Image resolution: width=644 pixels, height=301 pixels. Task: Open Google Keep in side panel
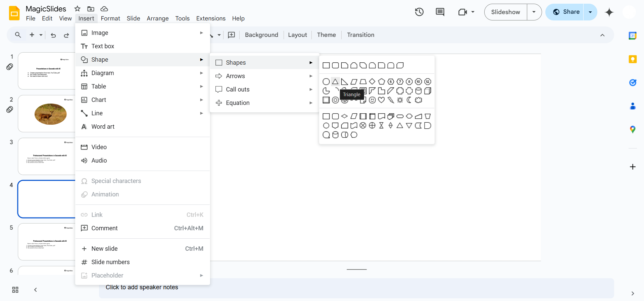(x=633, y=59)
